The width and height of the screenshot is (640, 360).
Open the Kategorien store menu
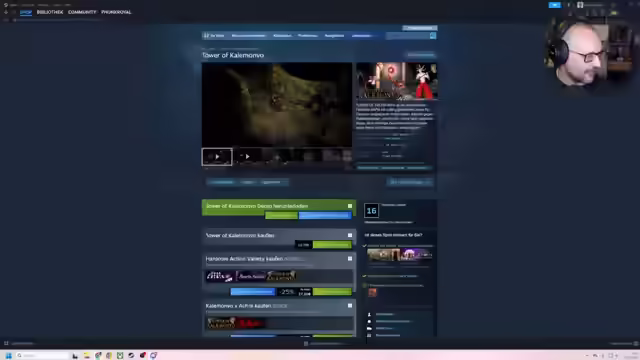(x=282, y=36)
